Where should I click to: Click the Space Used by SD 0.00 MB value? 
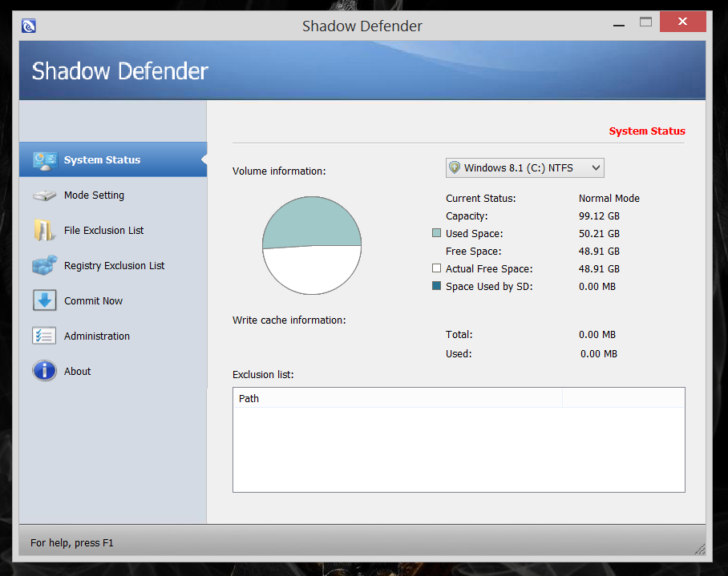pyautogui.click(x=597, y=287)
